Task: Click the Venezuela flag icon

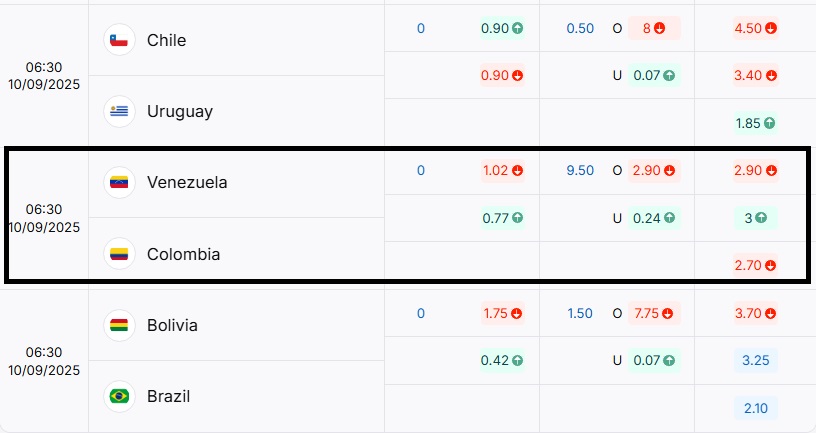Action: pos(119,182)
